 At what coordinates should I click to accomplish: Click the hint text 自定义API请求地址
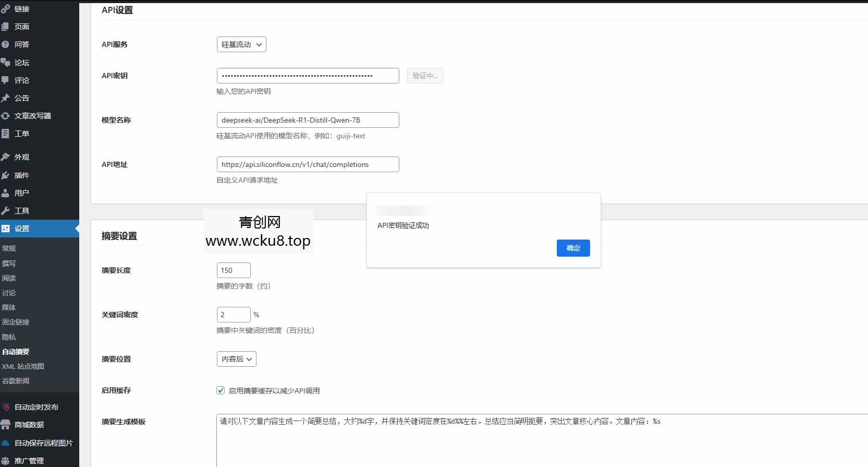[x=247, y=180]
